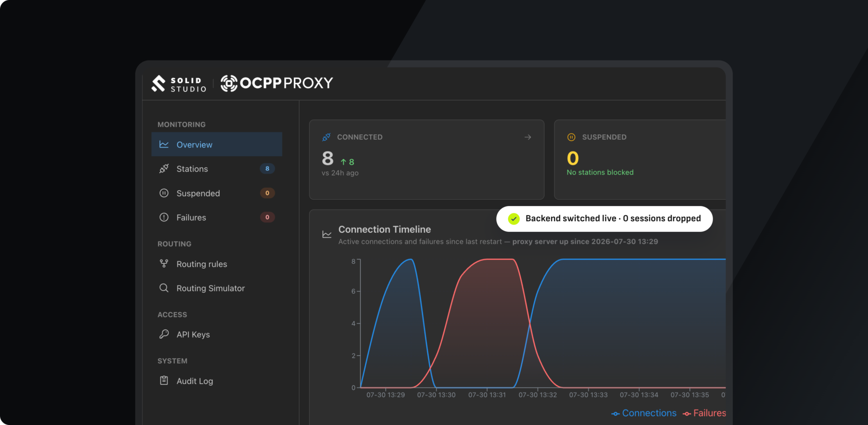Click the Overview chart icon in sidebar

164,144
